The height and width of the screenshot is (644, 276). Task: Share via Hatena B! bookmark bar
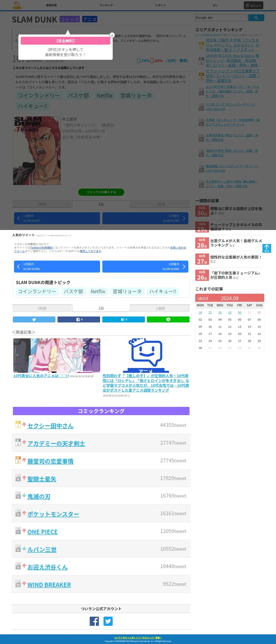124,319
